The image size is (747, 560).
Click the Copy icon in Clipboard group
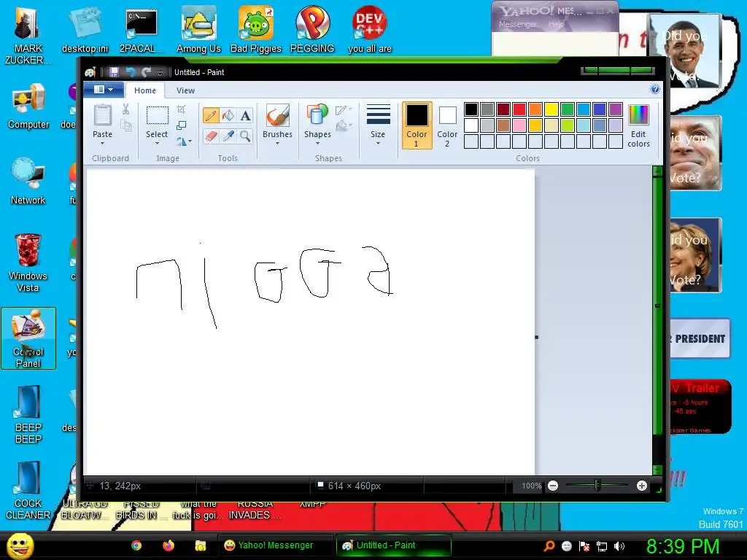click(125, 125)
